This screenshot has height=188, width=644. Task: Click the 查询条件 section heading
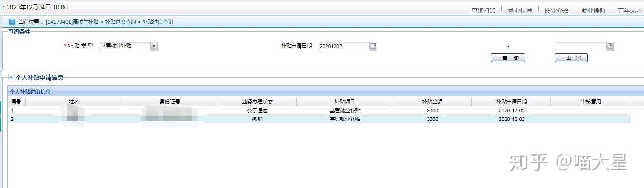pyautogui.click(x=19, y=32)
